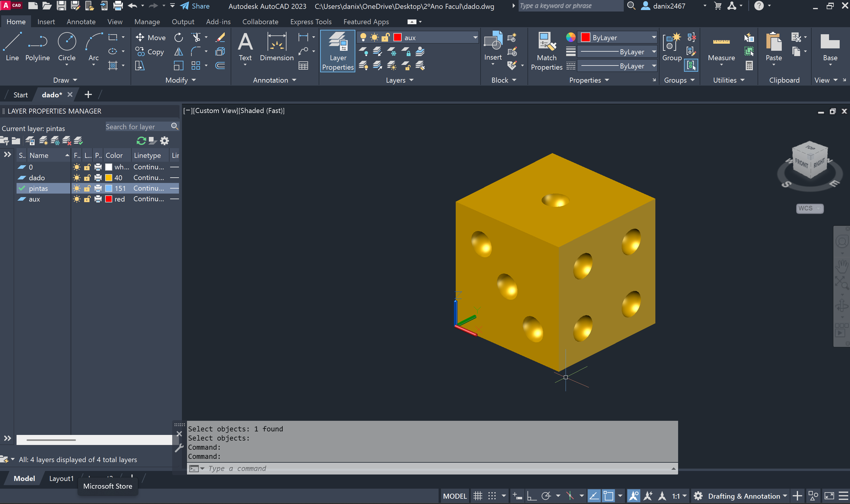Screen dimensions: 850x504
Task: Click the pintas layer color swatch
Action: 109,188
